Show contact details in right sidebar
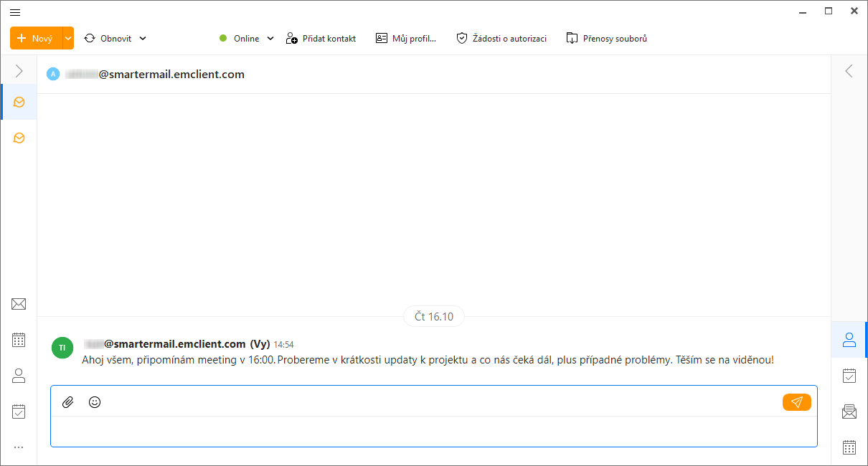The image size is (868, 466). click(849, 340)
